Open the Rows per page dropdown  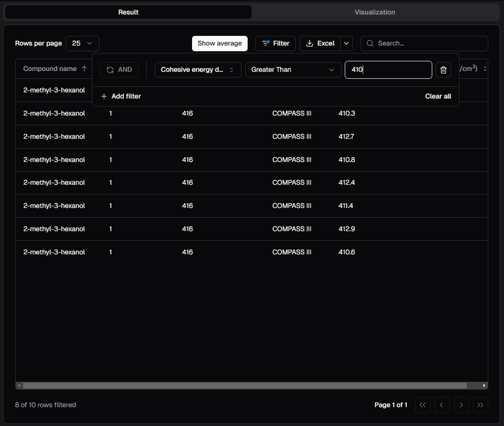[82, 43]
